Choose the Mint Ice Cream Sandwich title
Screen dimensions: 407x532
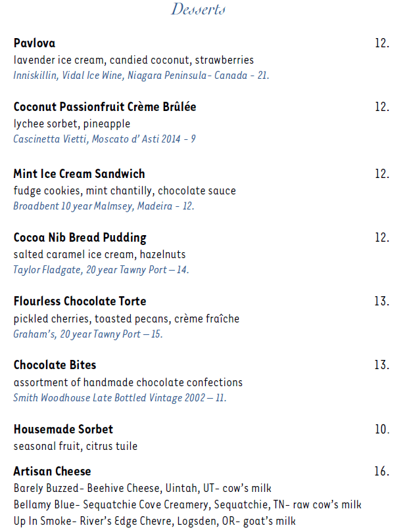(79, 174)
